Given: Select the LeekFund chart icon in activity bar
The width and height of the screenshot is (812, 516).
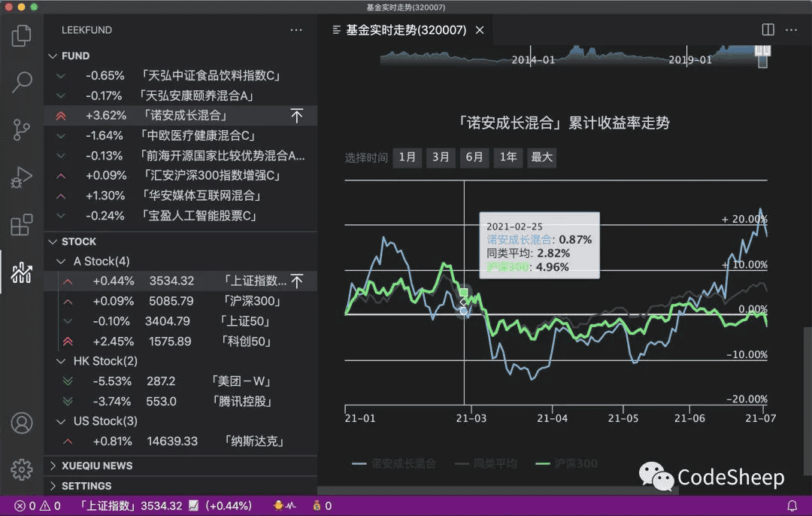Looking at the screenshot, I should point(21,272).
